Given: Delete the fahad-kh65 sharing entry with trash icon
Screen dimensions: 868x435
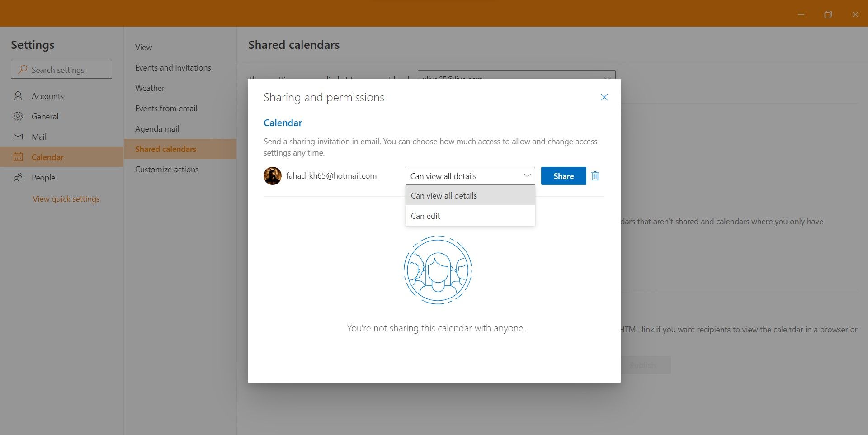Looking at the screenshot, I should point(595,176).
